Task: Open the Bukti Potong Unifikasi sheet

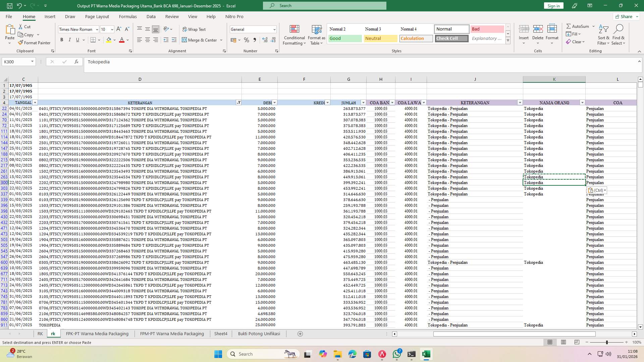Action: pyautogui.click(x=259, y=334)
